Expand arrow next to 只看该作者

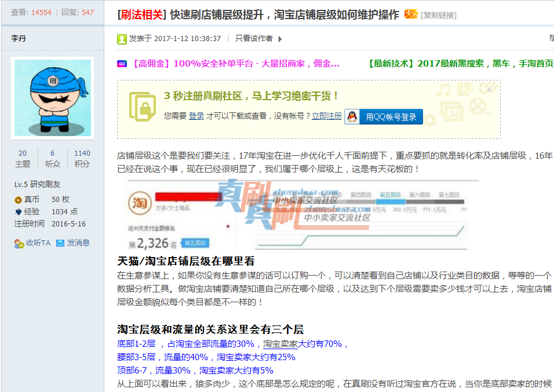pos(280,39)
